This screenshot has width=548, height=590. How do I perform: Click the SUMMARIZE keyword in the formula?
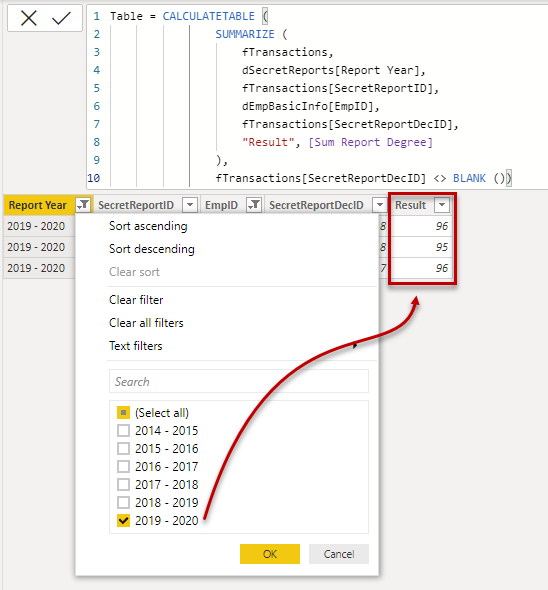click(245, 34)
